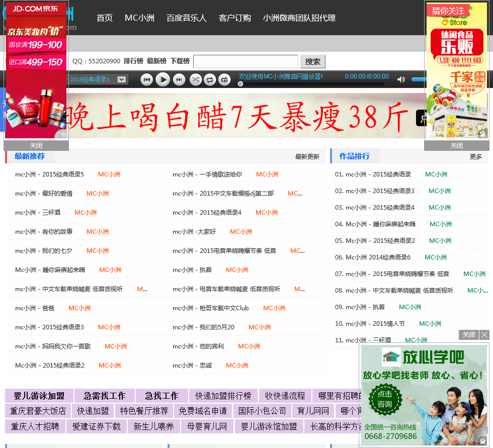Open song mc小洲 - 有你的故事
Image resolution: width=493 pixels, height=448 pixels.
pyautogui.click(x=44, y=232)
